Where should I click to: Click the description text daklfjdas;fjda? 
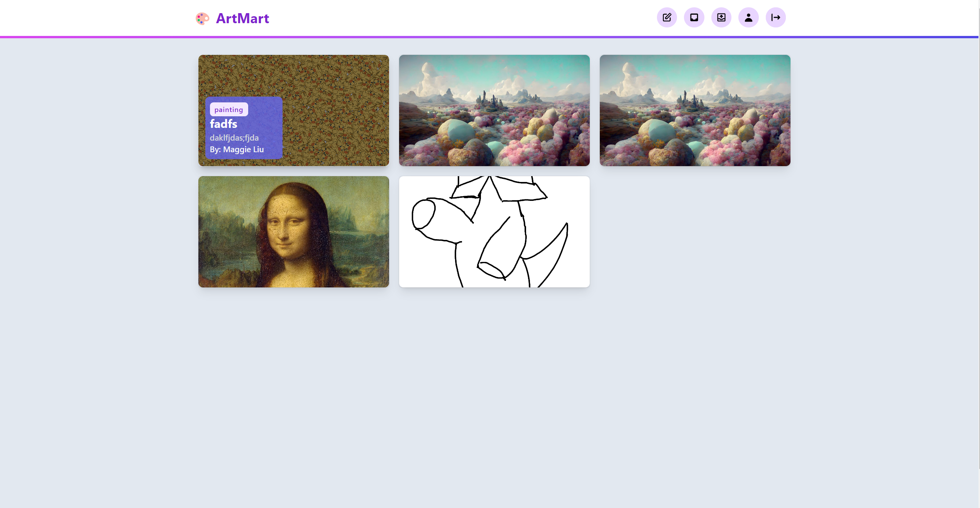tap(234, 138)
